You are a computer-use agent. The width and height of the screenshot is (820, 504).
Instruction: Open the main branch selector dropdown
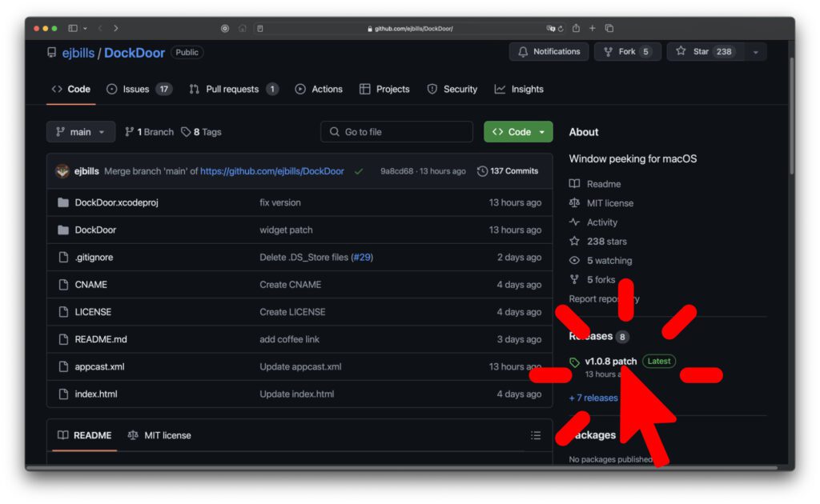[x=81, y=132]
